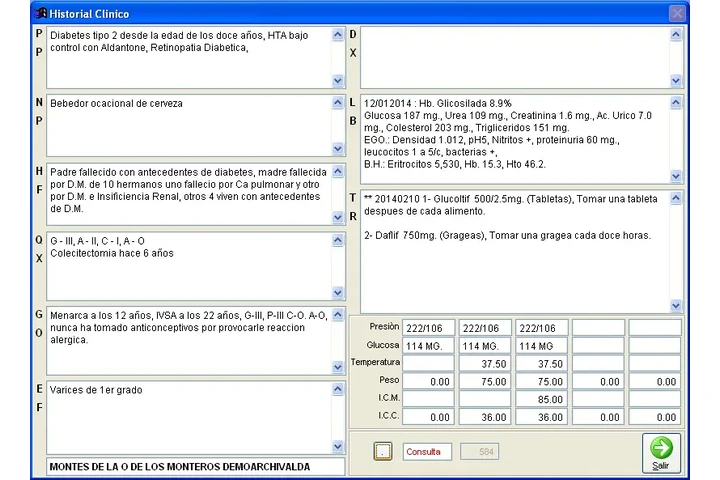Select the first empty Temperatura field
720x480 pixels.
coord(428,363)
